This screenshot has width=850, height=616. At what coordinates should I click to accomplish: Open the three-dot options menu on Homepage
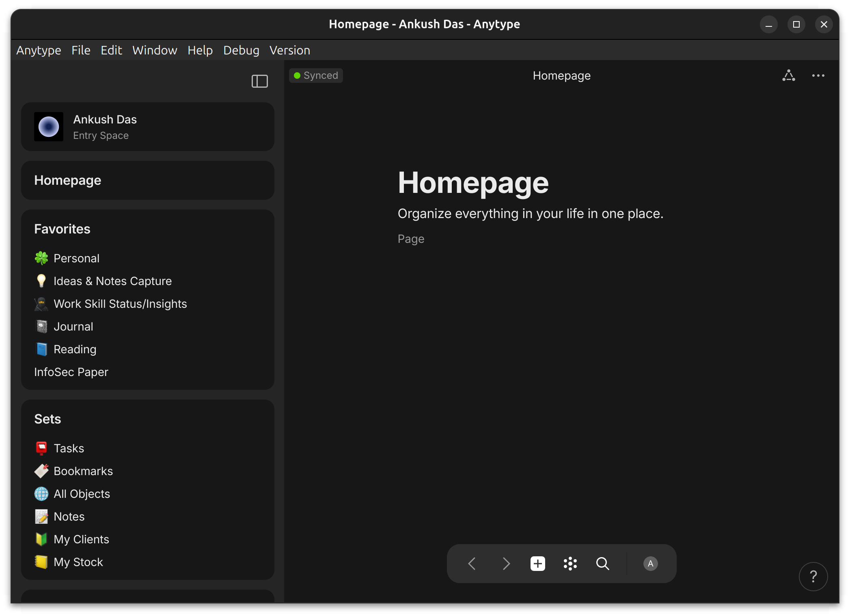[x=818, y=76]
